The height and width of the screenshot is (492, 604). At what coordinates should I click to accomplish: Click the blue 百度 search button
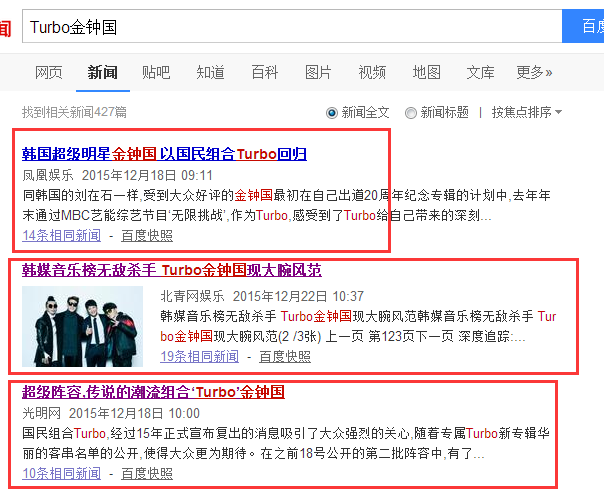pos(583,27)
